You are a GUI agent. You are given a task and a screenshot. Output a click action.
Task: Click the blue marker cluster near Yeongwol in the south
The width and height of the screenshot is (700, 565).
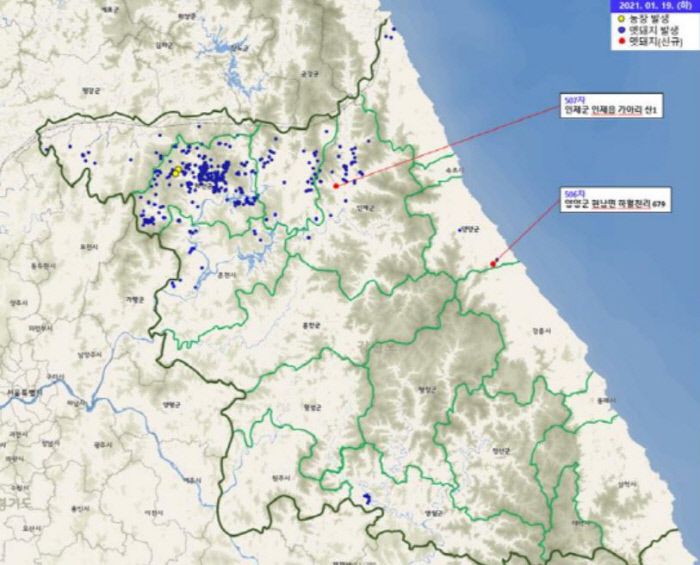click(x=367, y=497)
